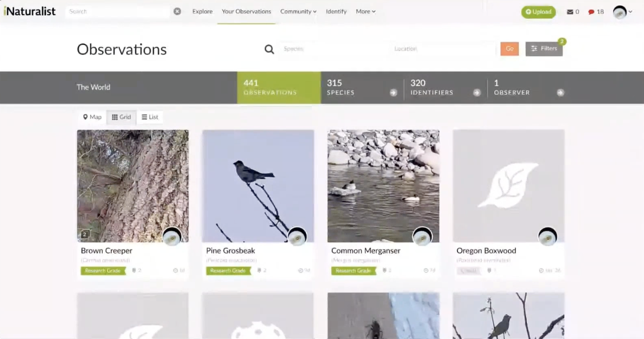Click the arrow icon next to Observer count
Image resolution: width=644 pixels, height=339 pixels.
pos(560,93)
